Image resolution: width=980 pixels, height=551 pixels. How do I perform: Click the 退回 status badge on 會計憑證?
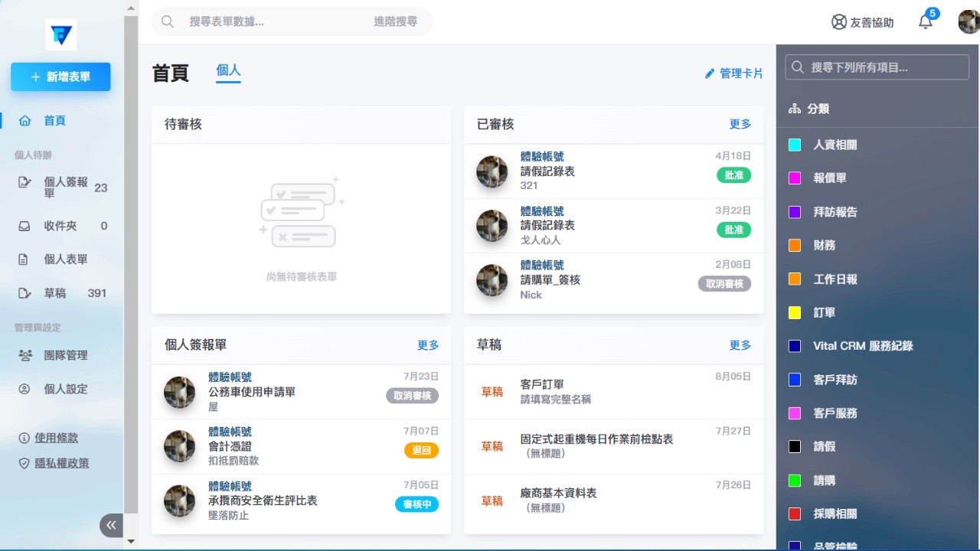tap(422, 450)
